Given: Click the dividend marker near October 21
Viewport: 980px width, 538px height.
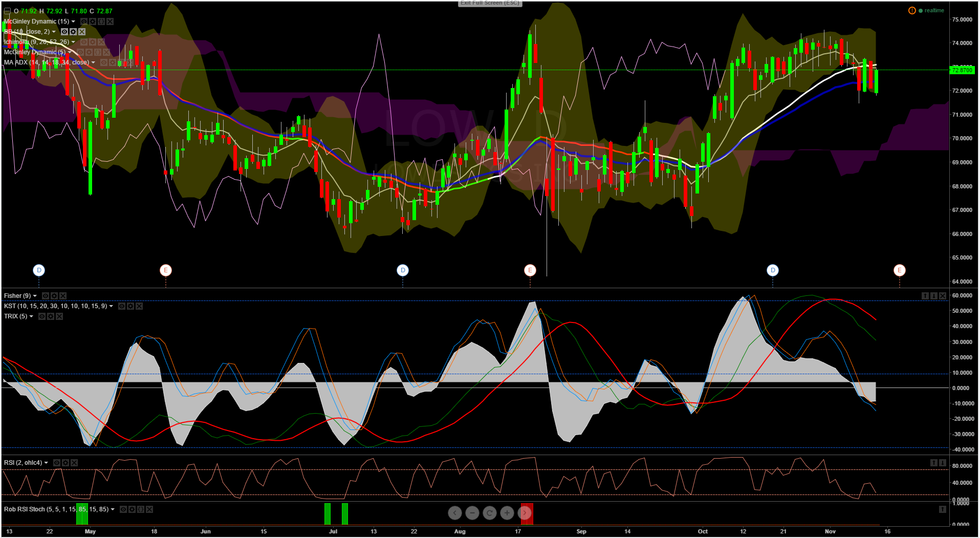Looking at the screenshot, I should point(773,270).
